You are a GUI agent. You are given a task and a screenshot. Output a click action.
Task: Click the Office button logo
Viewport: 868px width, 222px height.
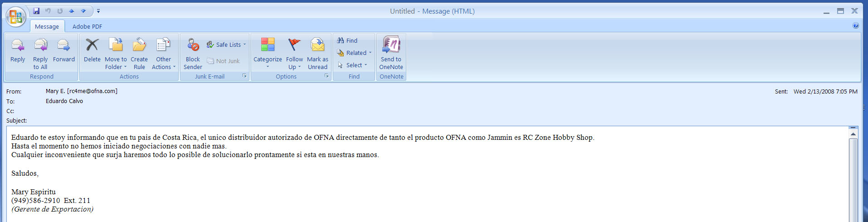(15, 17)
